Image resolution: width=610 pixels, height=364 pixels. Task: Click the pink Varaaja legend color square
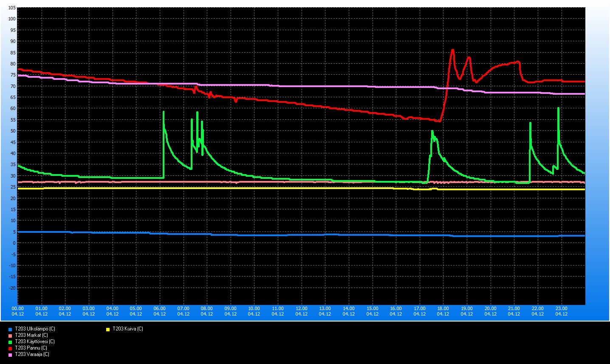pos(10,355)
